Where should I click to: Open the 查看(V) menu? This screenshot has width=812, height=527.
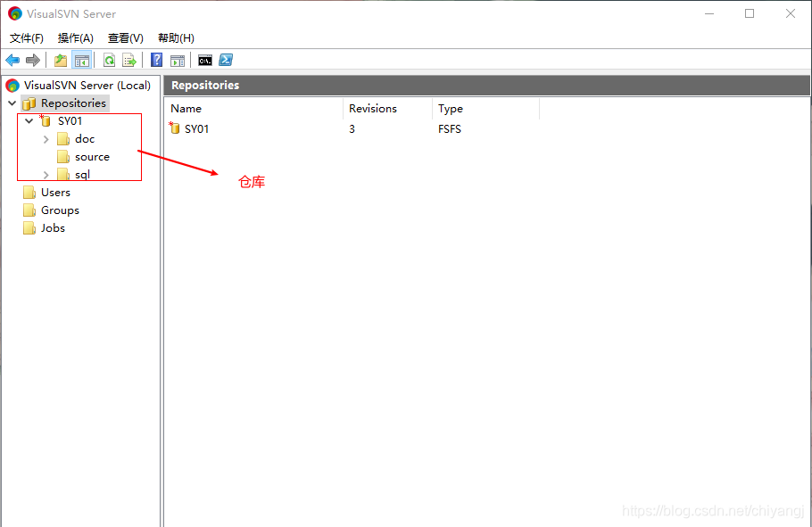tap(125, 37)
